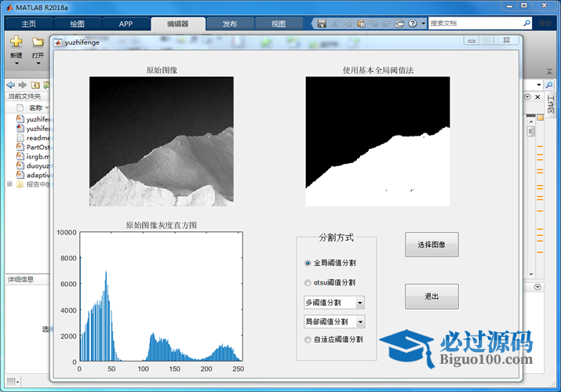The height and width of the screenshot is (392, 561).
Task: Select the readme file in current folder
Action: (x=32, y=137)
